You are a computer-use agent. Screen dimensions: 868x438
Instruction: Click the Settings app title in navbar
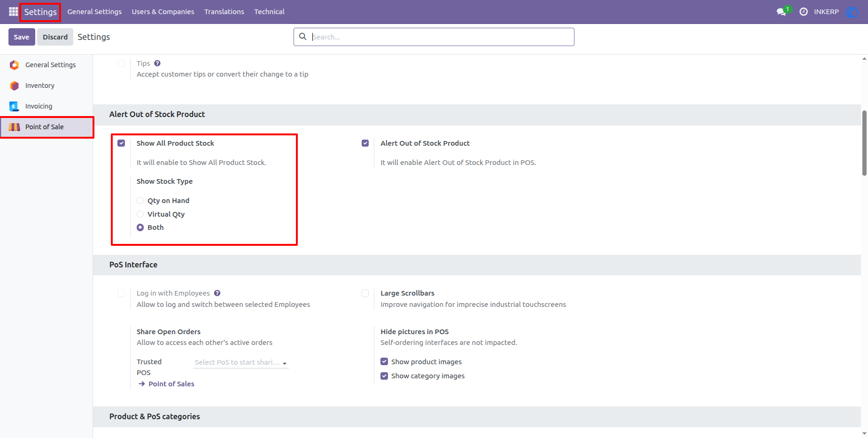click(40, 12)
